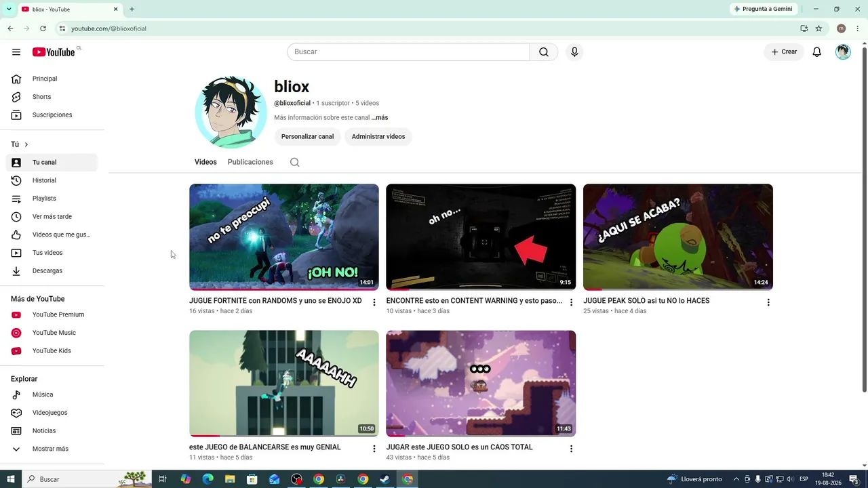Click the install app icon in address bar

point(804,28)
